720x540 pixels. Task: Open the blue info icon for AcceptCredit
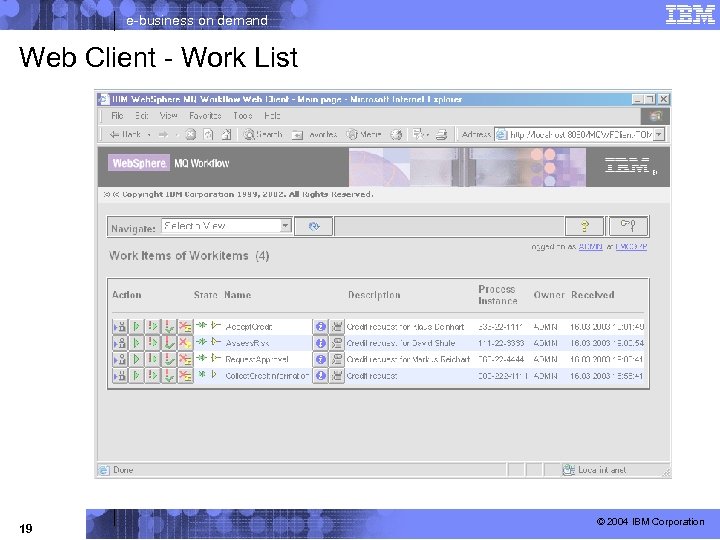321,326
